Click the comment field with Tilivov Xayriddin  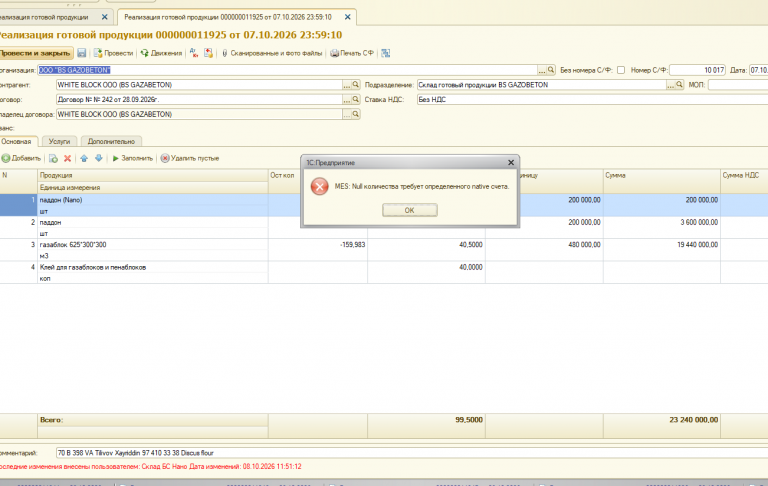tap(412, 453)
